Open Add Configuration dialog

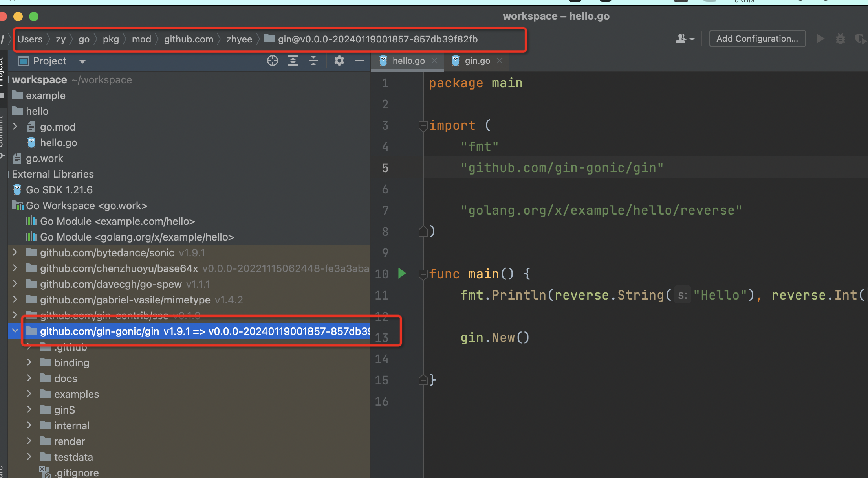click(x=757, y=39)
